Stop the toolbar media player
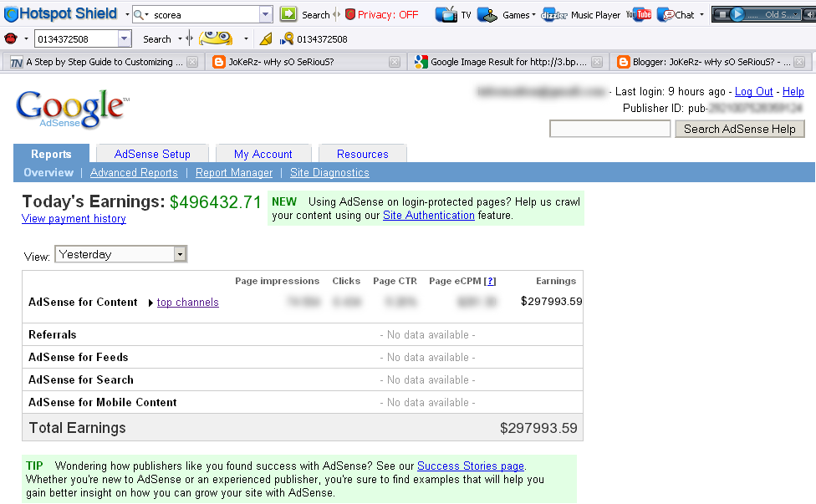The width and height of the screenshot is (816, 504). tap(722, 14)
